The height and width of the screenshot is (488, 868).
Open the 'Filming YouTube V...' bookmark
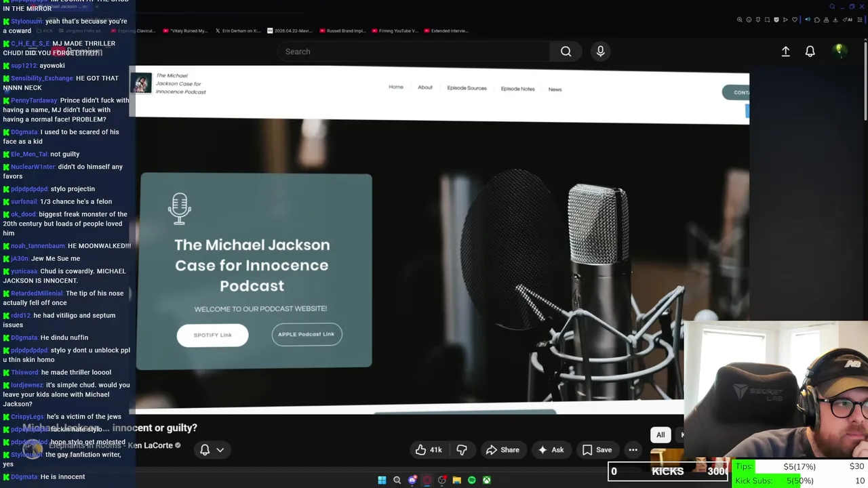[395, 30]
